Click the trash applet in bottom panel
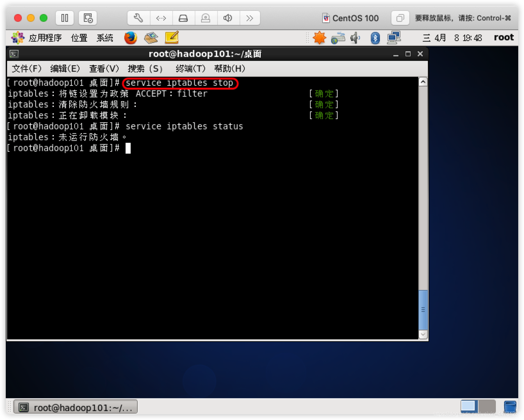524x420 pixels. click(x=510, y=407)
